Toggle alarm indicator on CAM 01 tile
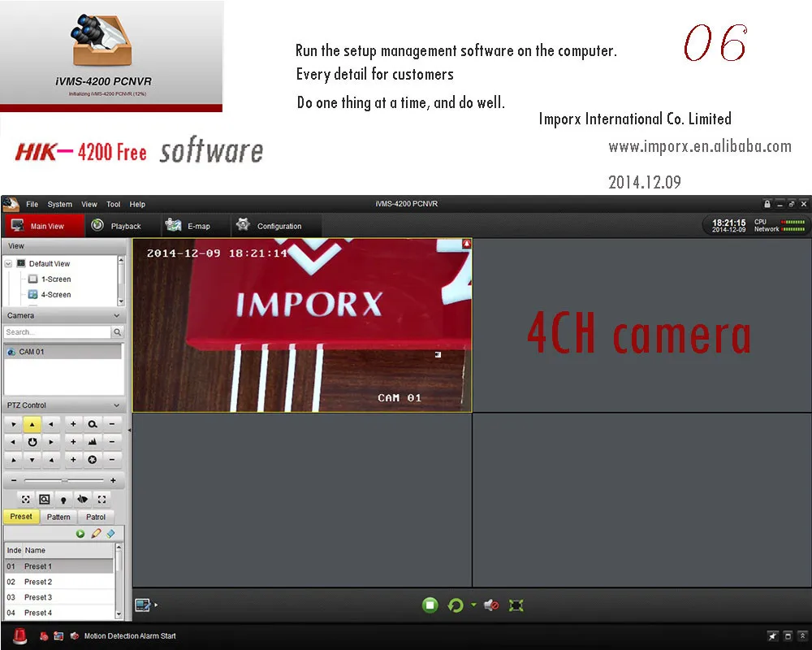 coord(467,243)
